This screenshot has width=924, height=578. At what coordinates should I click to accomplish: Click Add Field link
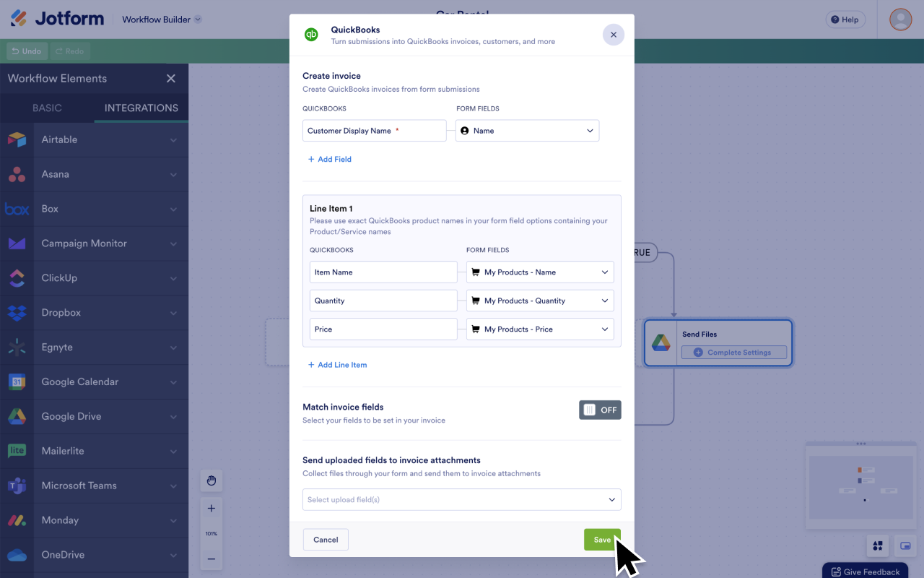330,159
